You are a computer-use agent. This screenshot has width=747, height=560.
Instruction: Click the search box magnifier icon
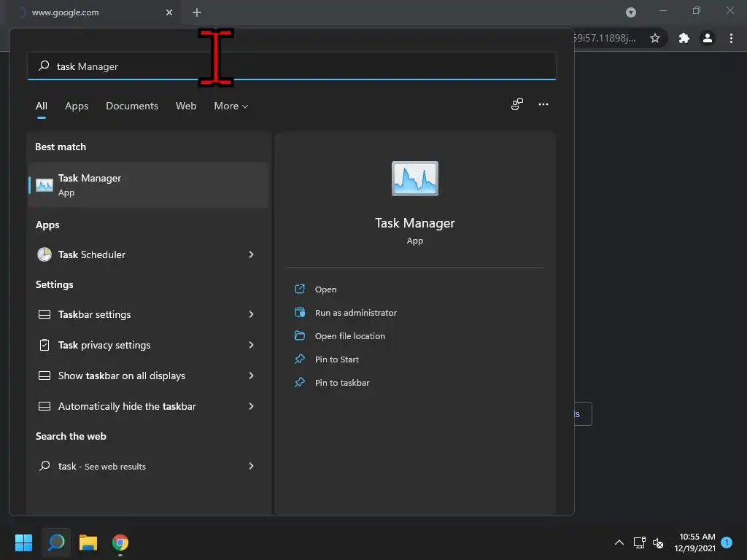[44, 66]
